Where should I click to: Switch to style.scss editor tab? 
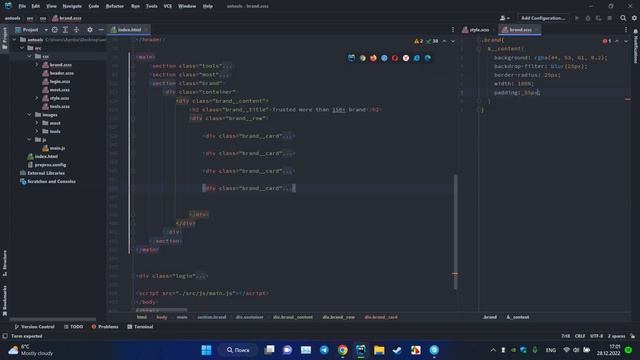(478, 30)
